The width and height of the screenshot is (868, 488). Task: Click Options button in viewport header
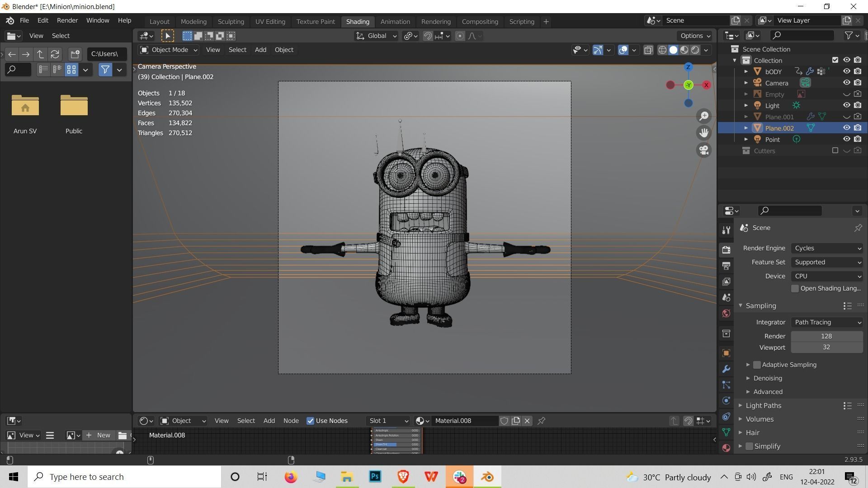695,36
